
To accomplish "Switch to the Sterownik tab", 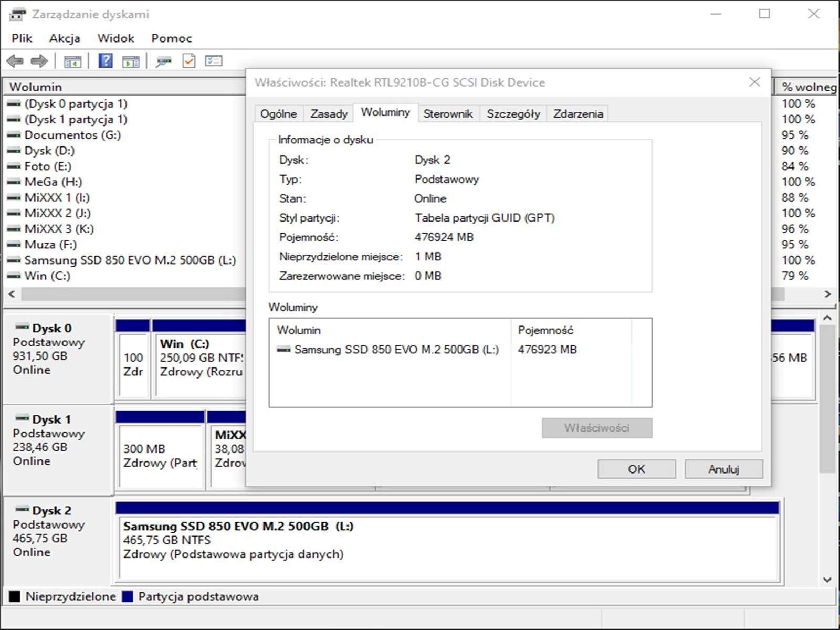I will pos(448,114).
